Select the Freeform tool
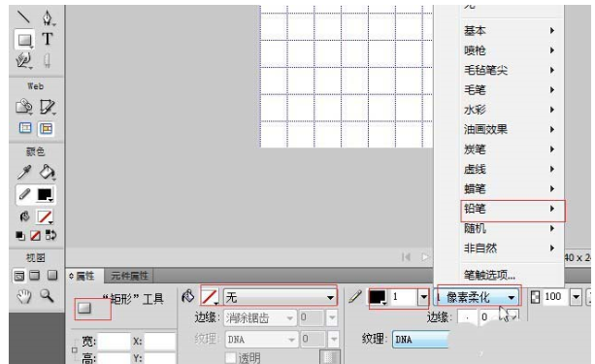Viewport: 595px width, 364px height. click(x=23, y=60)
